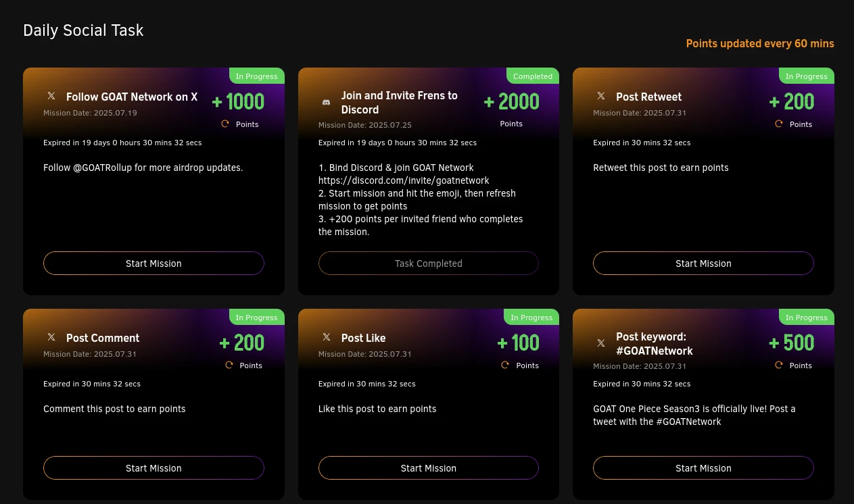
Task: Start Mission for Post Retweet
Action: (x=703, y=263)
